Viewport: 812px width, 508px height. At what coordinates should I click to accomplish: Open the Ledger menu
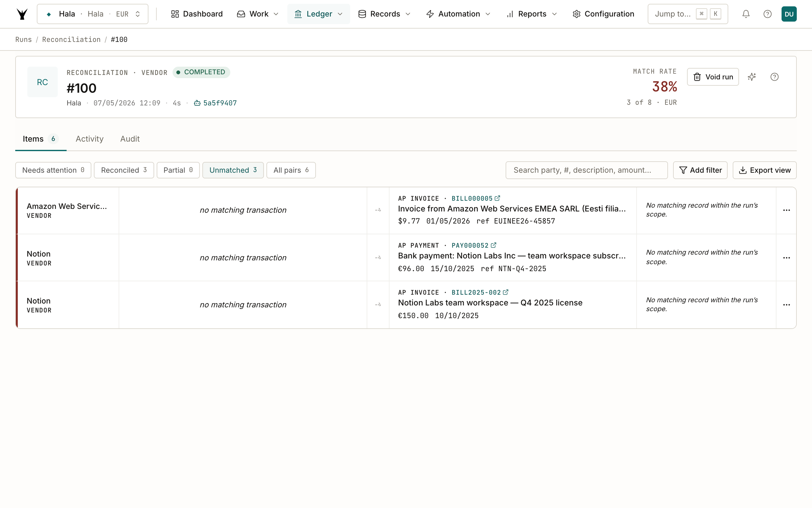(x=318, y=14)
